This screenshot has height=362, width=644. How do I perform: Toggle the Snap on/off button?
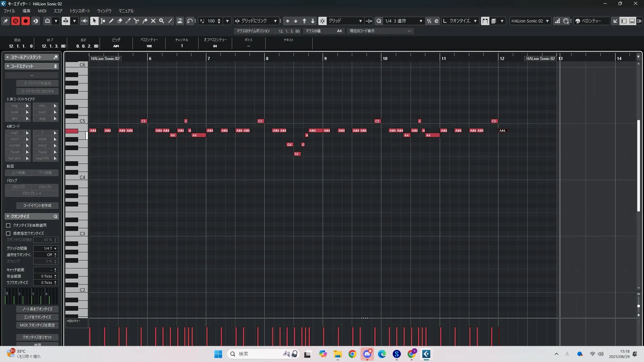(322, 21)
